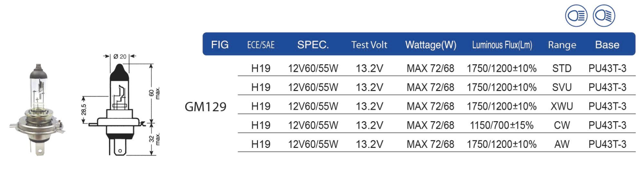
Task: Select the SPEC. column header
Action: 313,45
